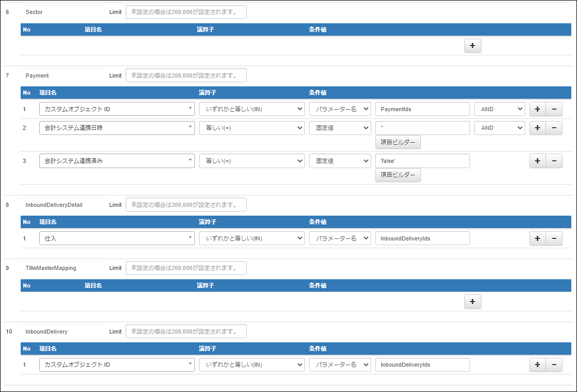The image size is (577, 392).
Task: Remove the 会計システム連携日時 condition row
Action: (x=554, y=128)
